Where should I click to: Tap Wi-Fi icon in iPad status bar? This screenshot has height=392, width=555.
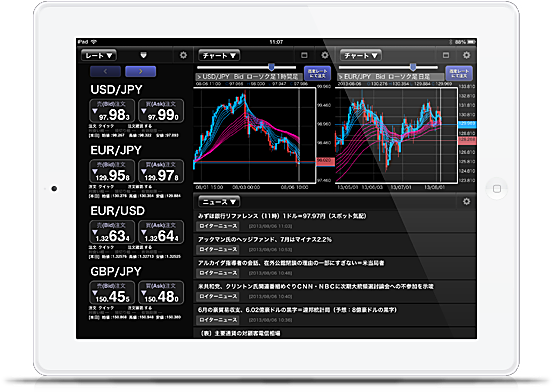point(94,42)
